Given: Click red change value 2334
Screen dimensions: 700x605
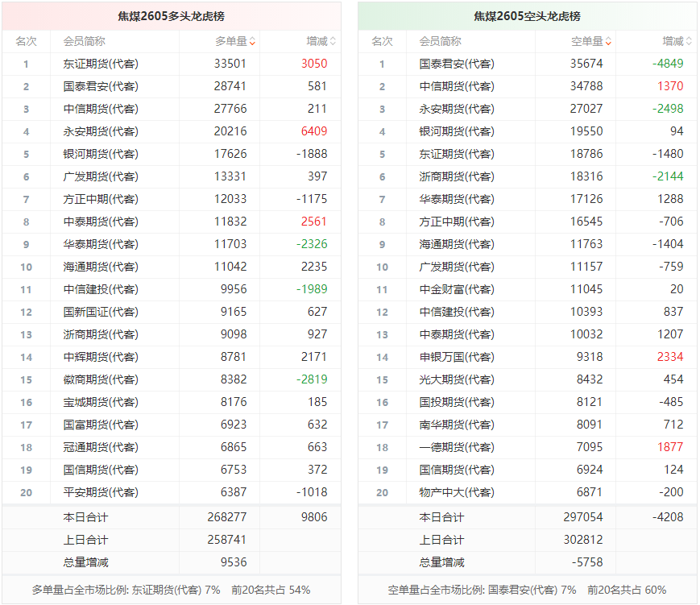Looking at the screenshot, I should point(670,356).
